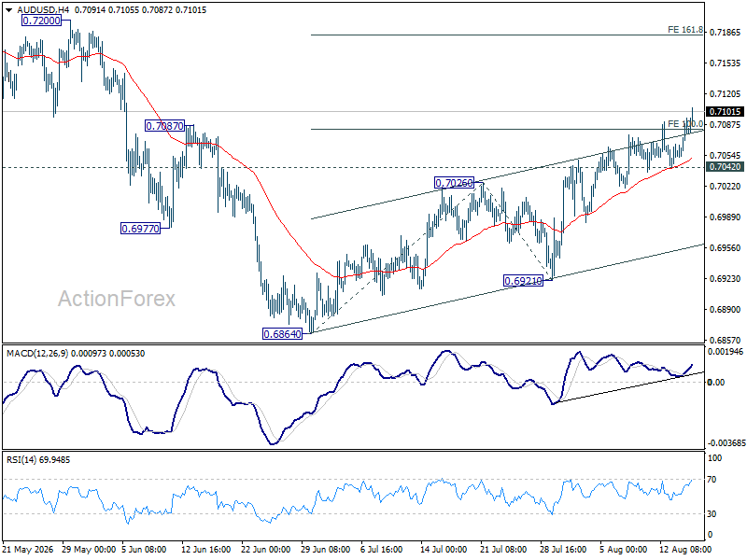Click the RSI 70 level scale marker
Image resolution: width=747 pixels, height=560 pixels.
(x=712, y=480)
